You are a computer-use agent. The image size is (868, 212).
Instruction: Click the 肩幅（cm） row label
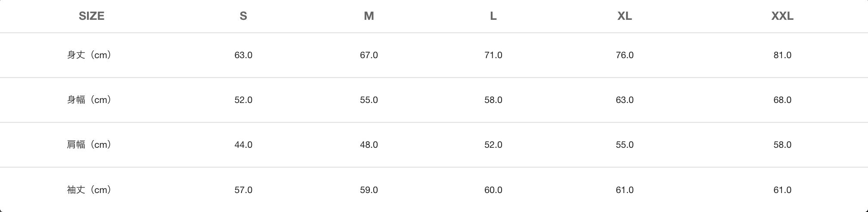point(89,145)
